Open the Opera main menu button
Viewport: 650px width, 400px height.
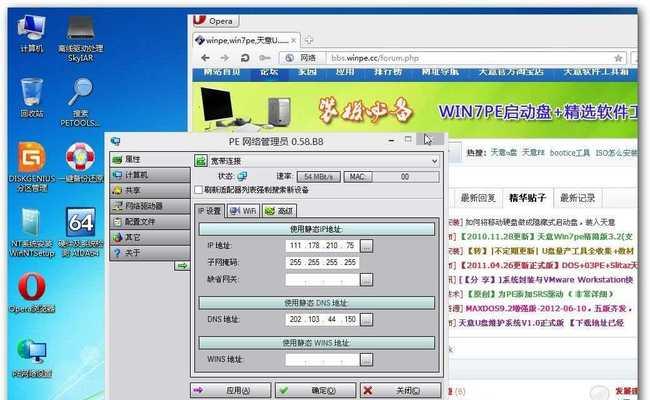[x=216, y=21]
